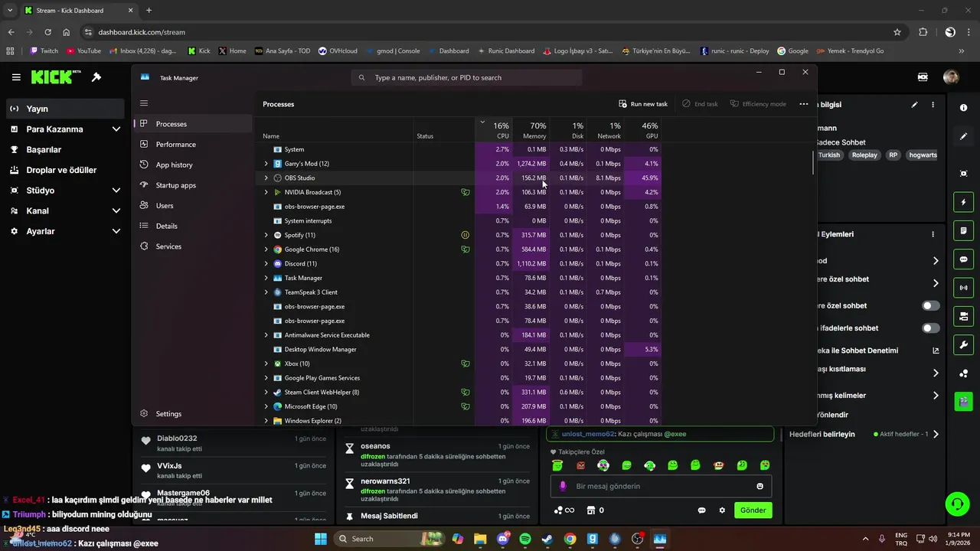Click the Gönder send button

pyautogui.click(x=753, y=510)
